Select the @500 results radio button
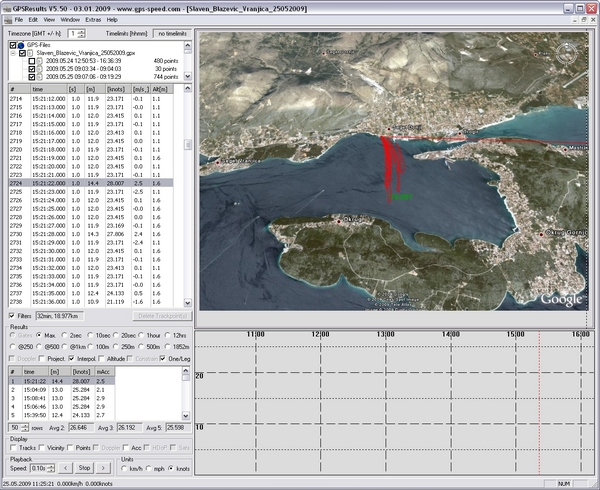The image size is (600, 490). (39, 347)
